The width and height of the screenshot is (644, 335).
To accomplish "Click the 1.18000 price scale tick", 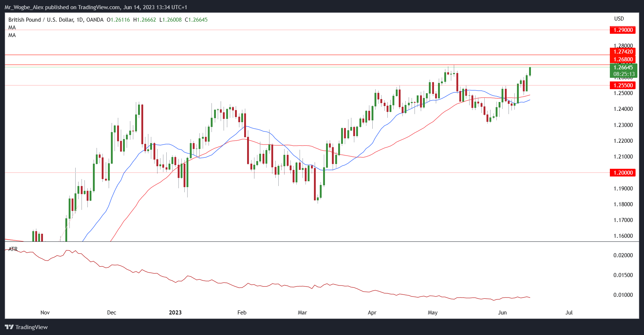I will [x=623, y=204].
